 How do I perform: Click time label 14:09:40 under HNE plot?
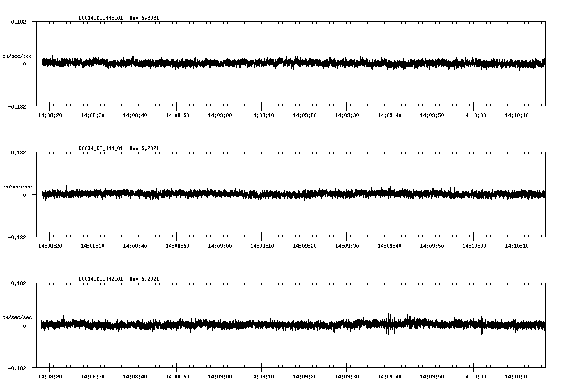(x=389, y=115)
